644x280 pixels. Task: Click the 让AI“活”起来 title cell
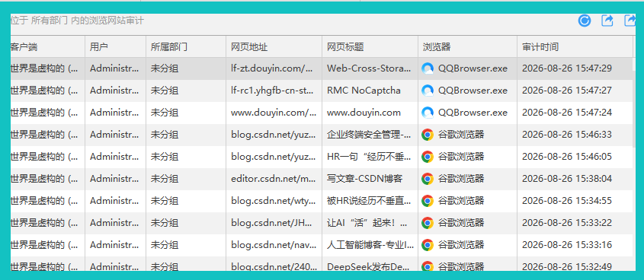click(x=370, y=224)
